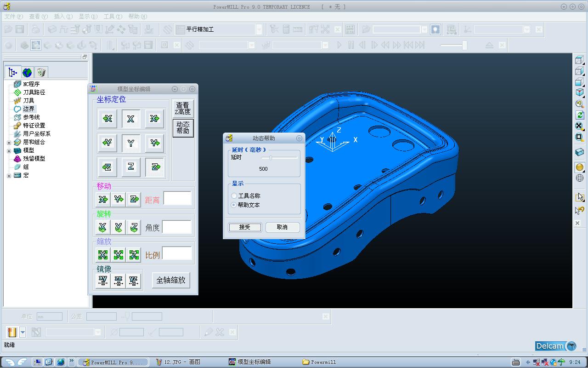The image size is (588, 368).
Task: Click the 距离 input field
Action: [x=177, y=198]
